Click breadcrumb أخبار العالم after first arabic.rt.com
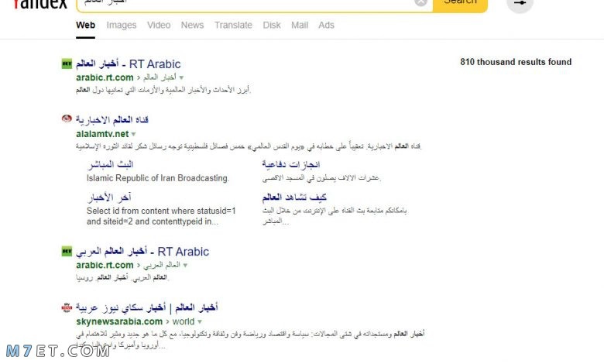The image size is (604, 364). [x=160, y=77]
